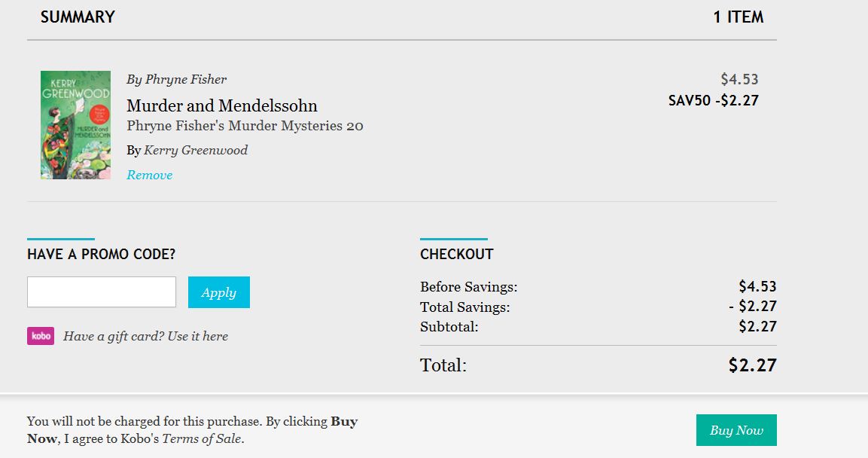
Task: Open the Terms of Sale link
Action: [x=202, y=438]
